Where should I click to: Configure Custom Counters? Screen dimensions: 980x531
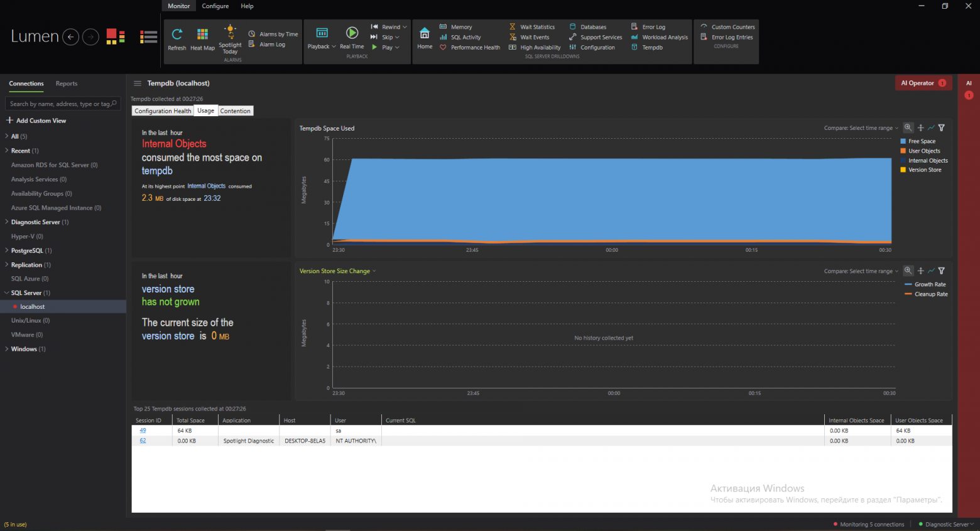pyautogui.click(x=727, y=27)
